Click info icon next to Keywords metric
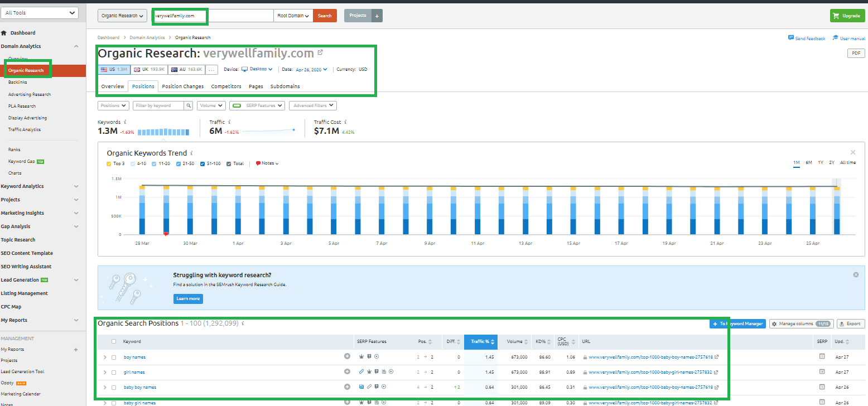This screenshot has width=868, height=406. pyautogui.click(x=126, y=122)
